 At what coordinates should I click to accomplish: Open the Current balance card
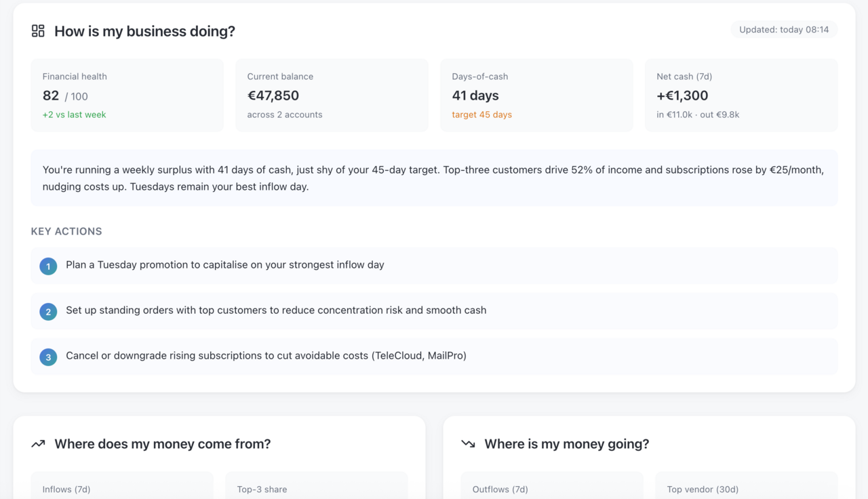tap(332, 95)
